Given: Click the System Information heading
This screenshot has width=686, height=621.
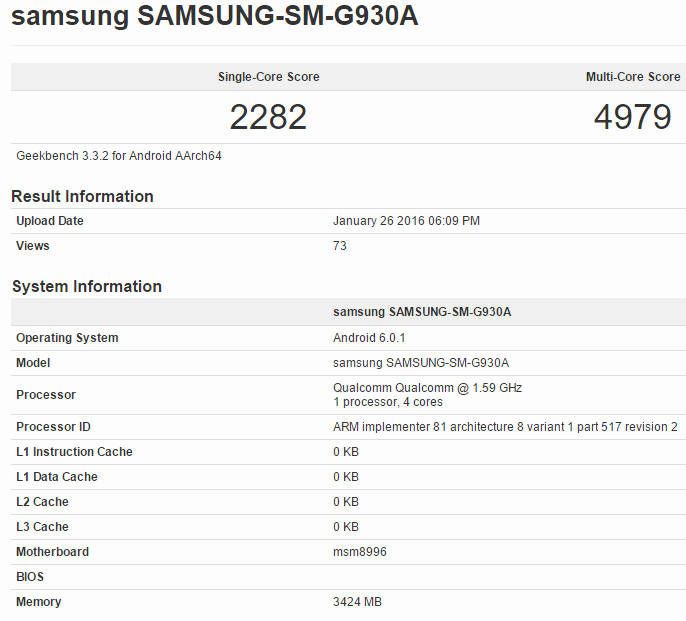Looking at the screenshot, I should click(87, 286).
